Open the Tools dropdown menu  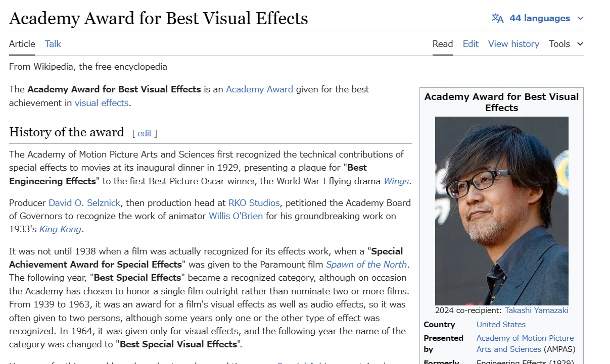click(x=566, y=44)
